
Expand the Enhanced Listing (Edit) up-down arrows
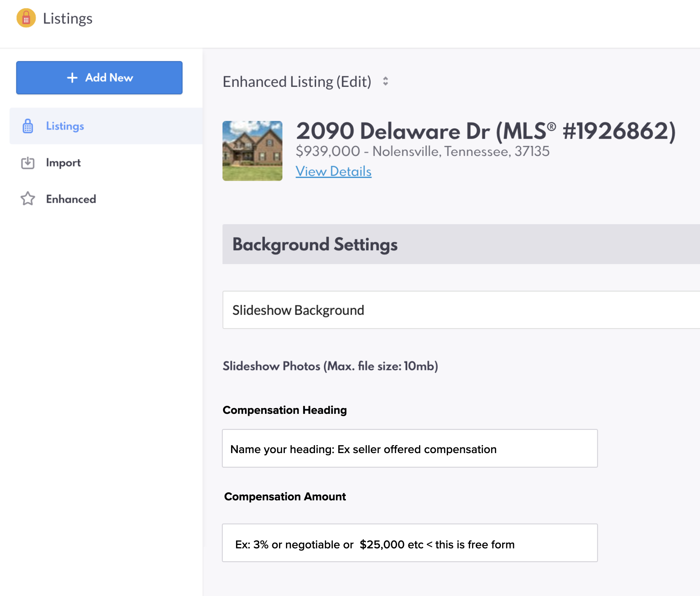coord(385,82)
